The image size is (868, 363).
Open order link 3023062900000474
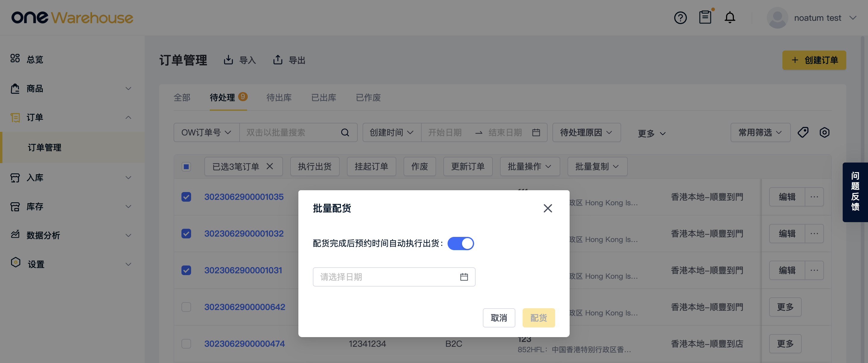(x=245, y=343)
